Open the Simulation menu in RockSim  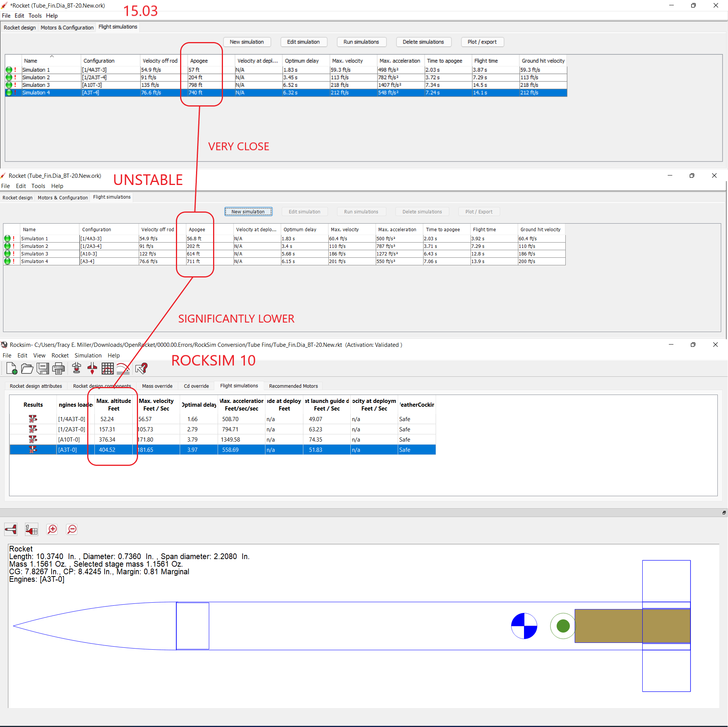pyautogui.click(x=88, y=355)
